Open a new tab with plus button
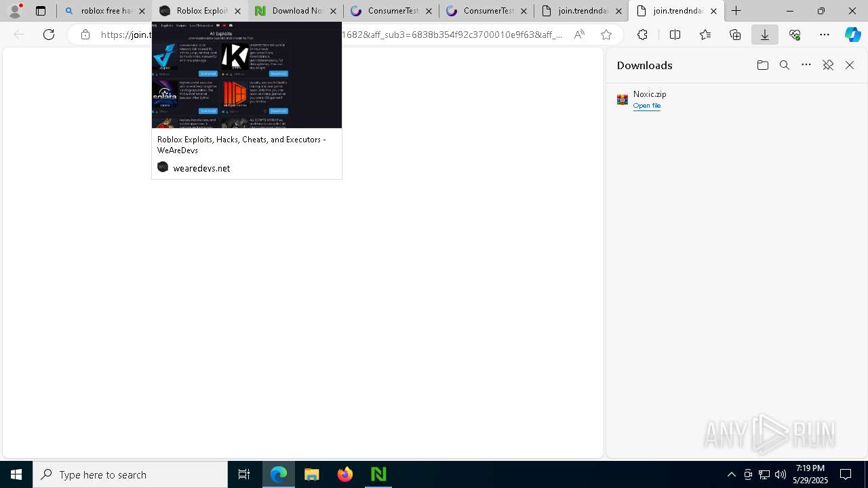 click(736, 11)
